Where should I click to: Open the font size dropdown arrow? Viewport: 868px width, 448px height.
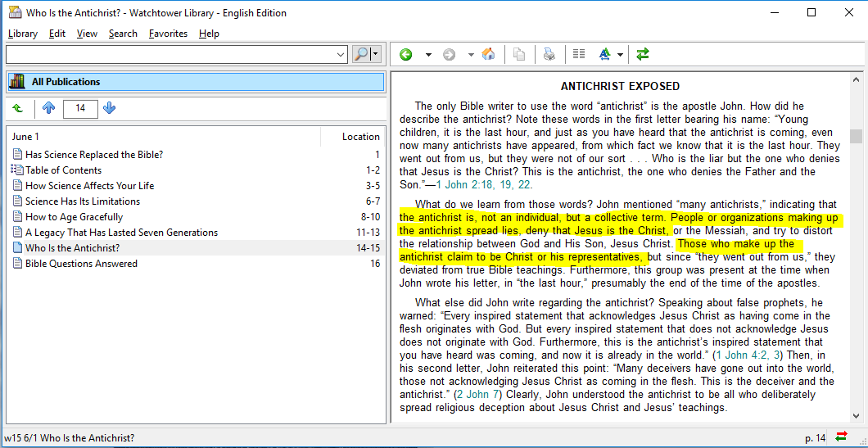point(620,55)
